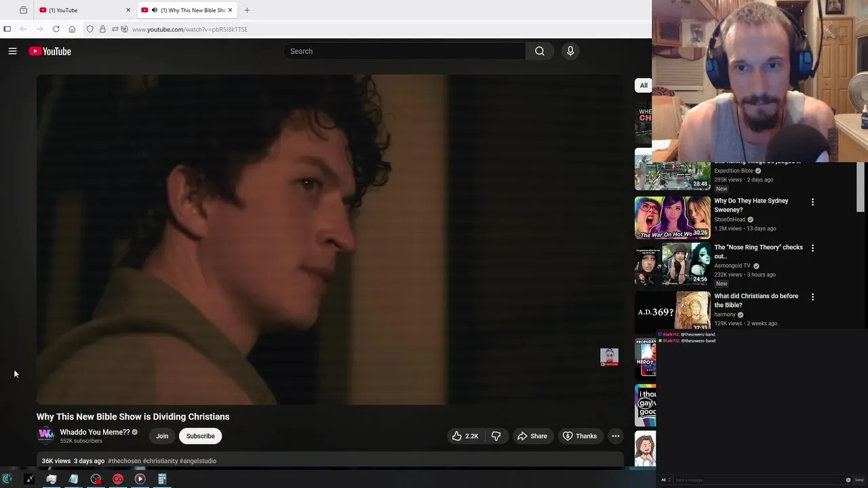Viewport: 868px width, 488px height.
Task: Click channel watermark in video corner
Action: (609, 357)
